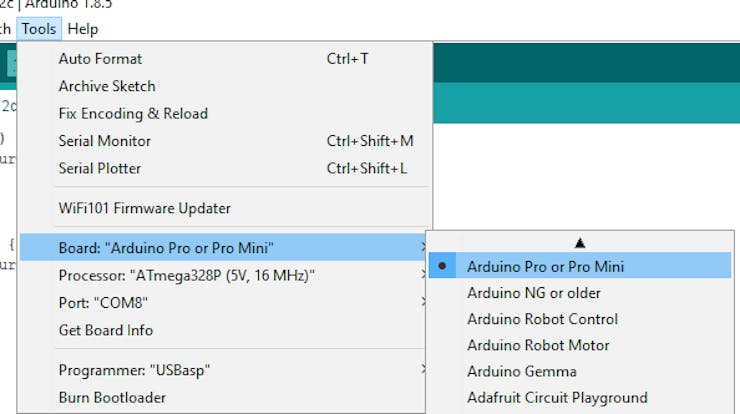
Task: Open the Serial Monitor
Action: (x=225, y=141)
